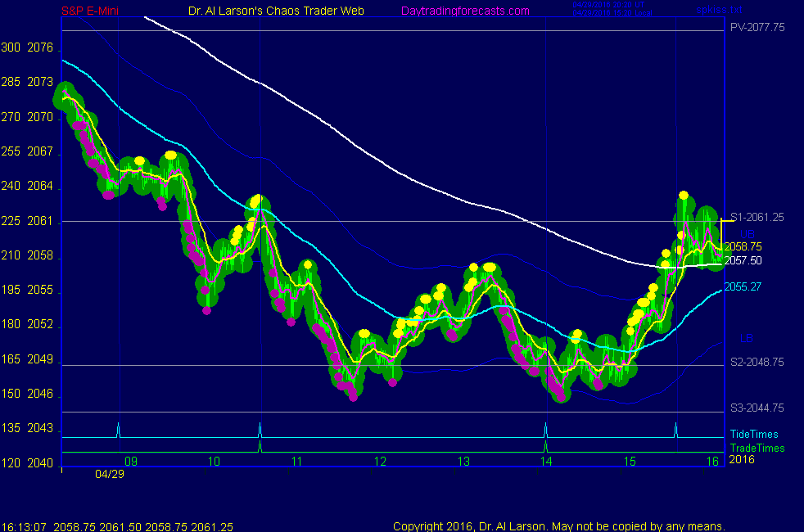The width and height of the screenshot is (804, 532).
Task: Select the 15 hour tick label
Action: (x=630, y=462)
